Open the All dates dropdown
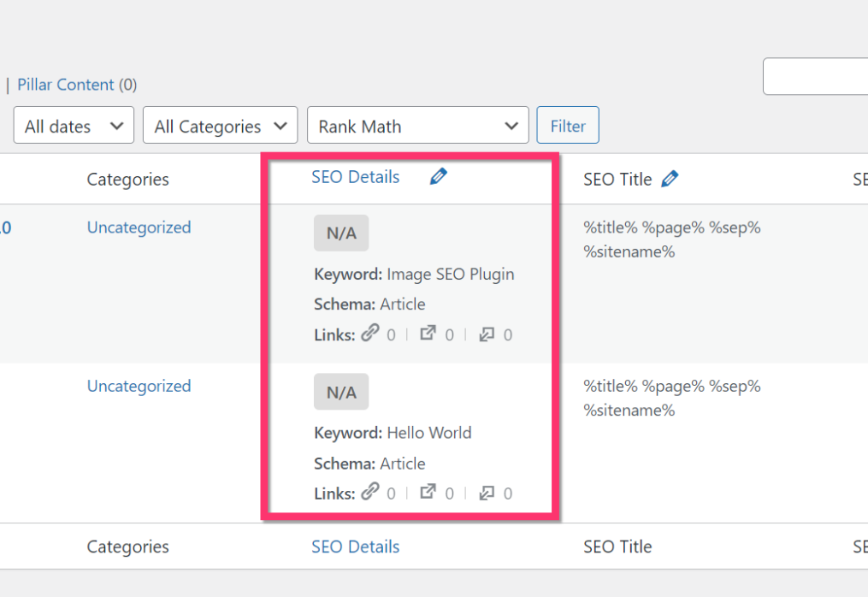 (x=74, y=126)
